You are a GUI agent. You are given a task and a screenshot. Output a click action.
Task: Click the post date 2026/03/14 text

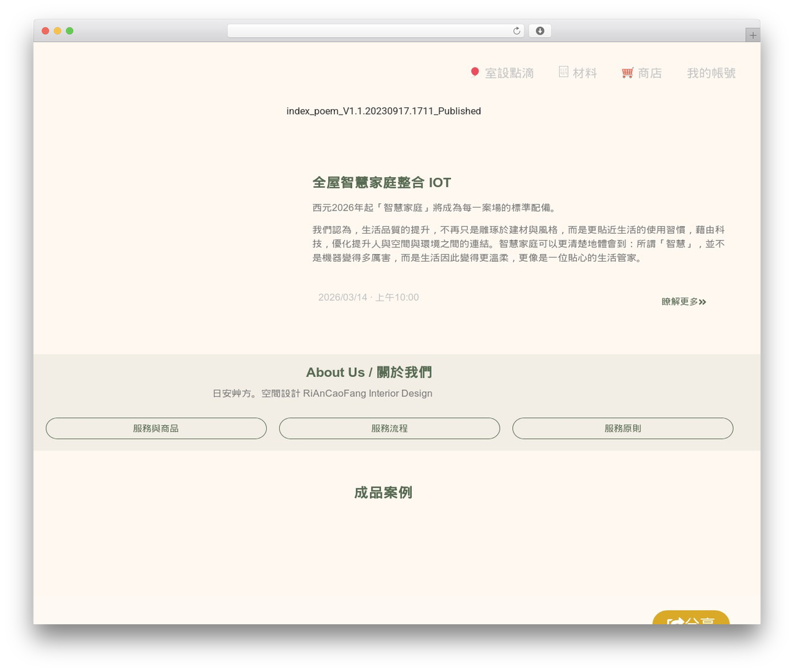tap(368, 298)
